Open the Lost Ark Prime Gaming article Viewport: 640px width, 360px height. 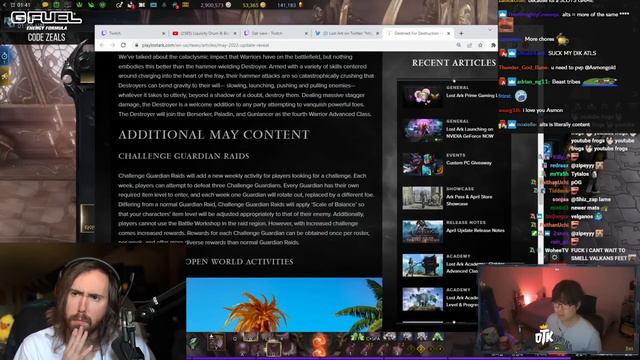click(471, 96)
